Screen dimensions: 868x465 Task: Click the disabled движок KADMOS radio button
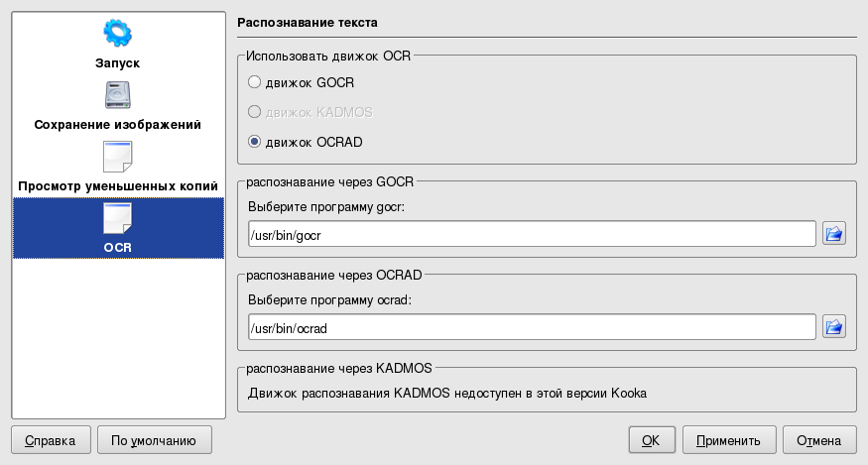tap(255, 112)
